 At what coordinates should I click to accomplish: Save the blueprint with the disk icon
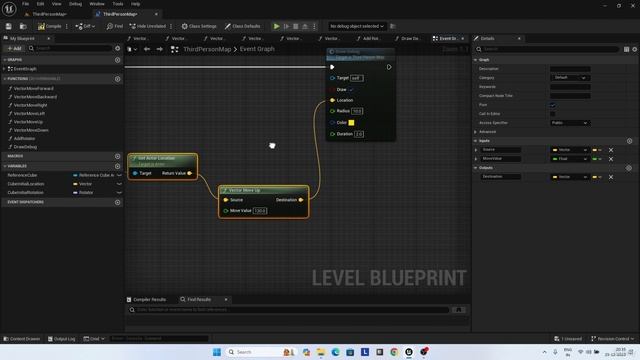coord(9,26)
